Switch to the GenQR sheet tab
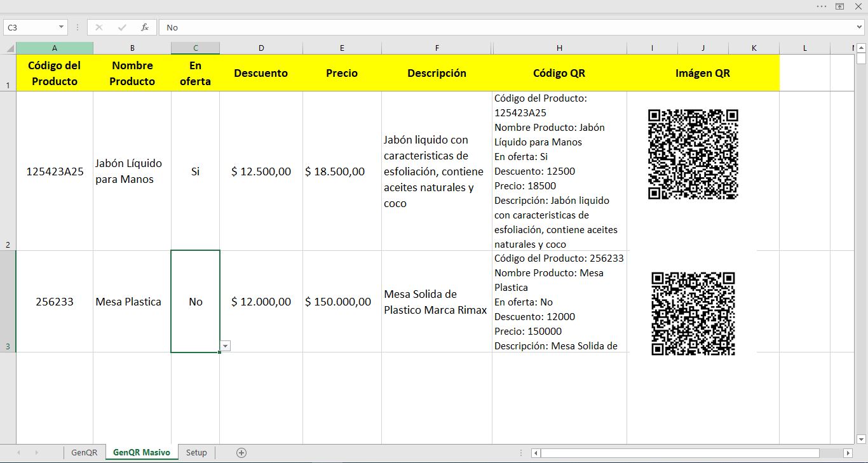The width and height of the screenshot is (868, 463). tap(85, 453)
